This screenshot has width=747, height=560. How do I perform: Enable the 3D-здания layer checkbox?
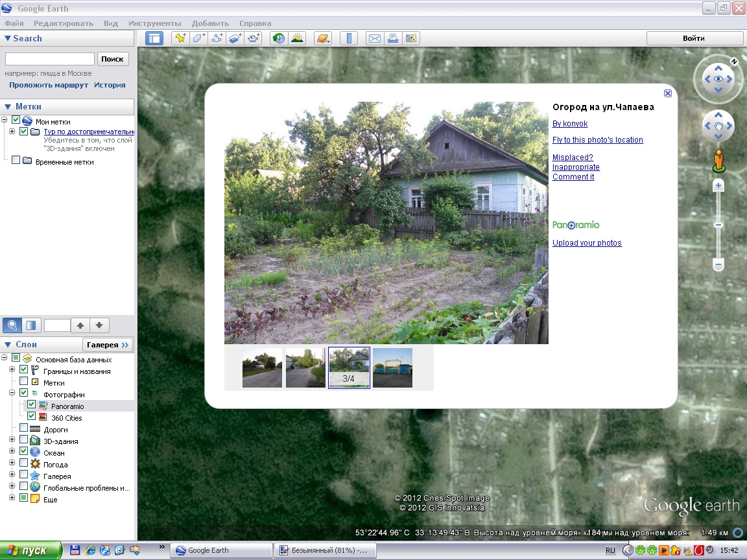[x=24, y=440]
